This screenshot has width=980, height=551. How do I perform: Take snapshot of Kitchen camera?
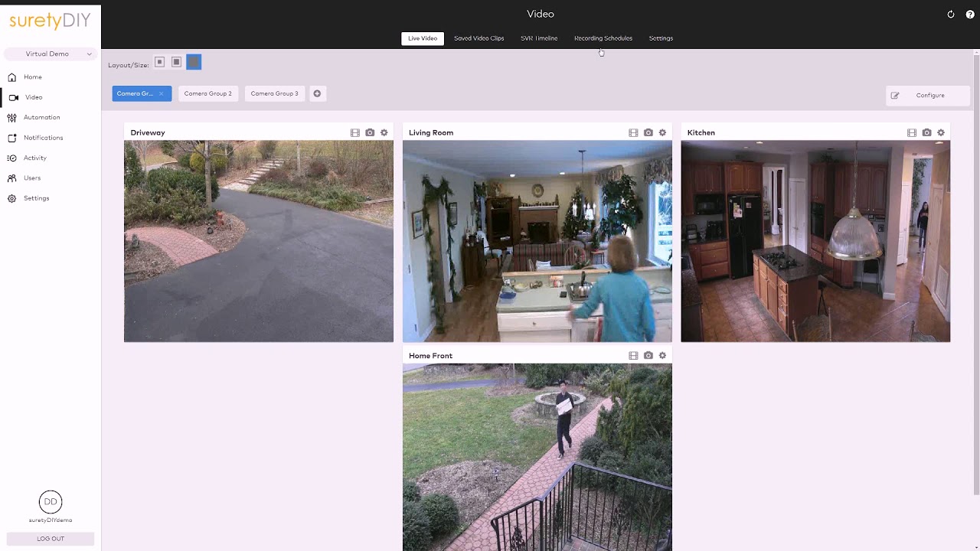pos(926,132)
